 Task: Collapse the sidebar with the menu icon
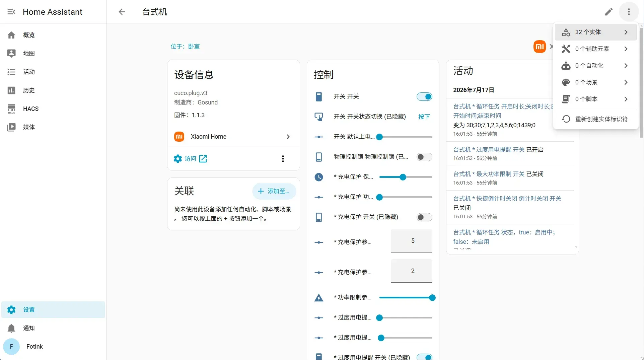coord(11,12)
